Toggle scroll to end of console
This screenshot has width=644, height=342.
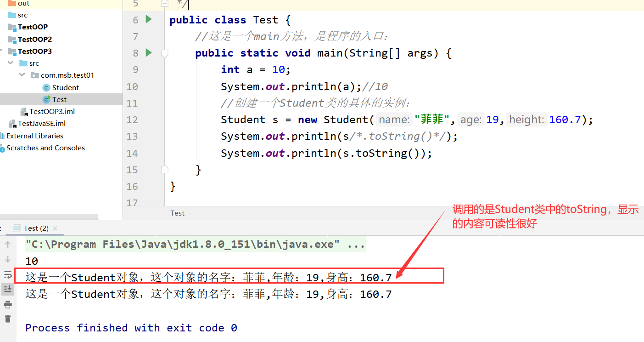8,289
